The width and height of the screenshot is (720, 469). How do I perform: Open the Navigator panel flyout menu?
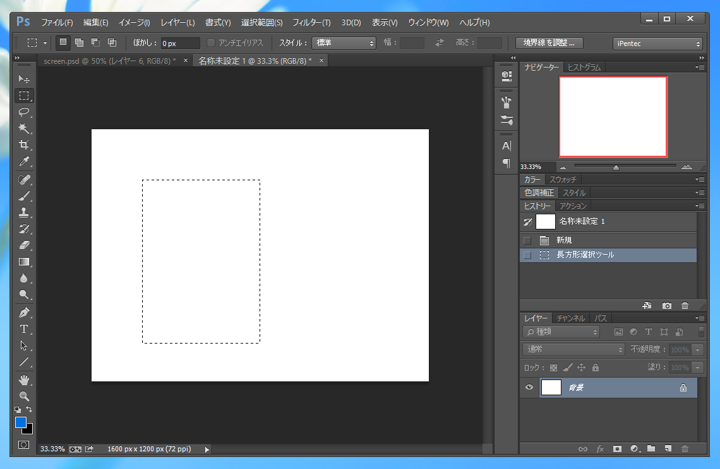pos(700,68)
